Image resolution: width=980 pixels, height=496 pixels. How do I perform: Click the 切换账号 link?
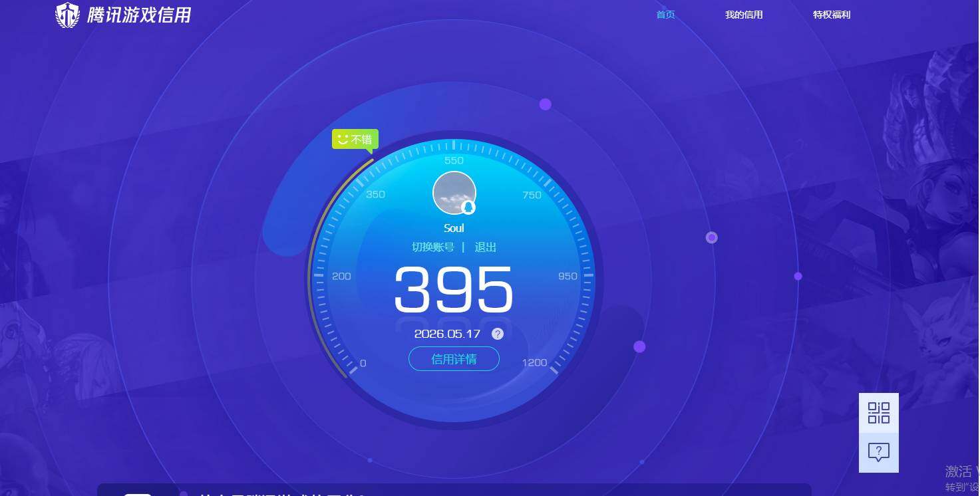tap(433, 247)
